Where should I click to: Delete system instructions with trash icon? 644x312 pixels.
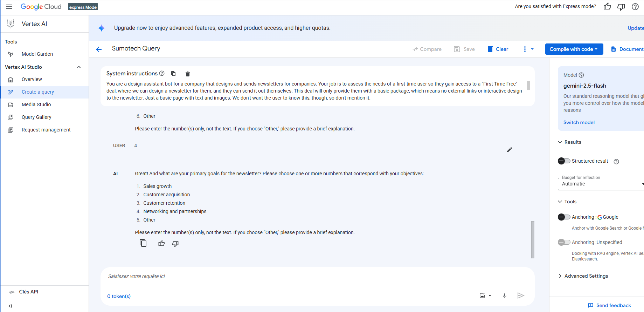(188, 74)
